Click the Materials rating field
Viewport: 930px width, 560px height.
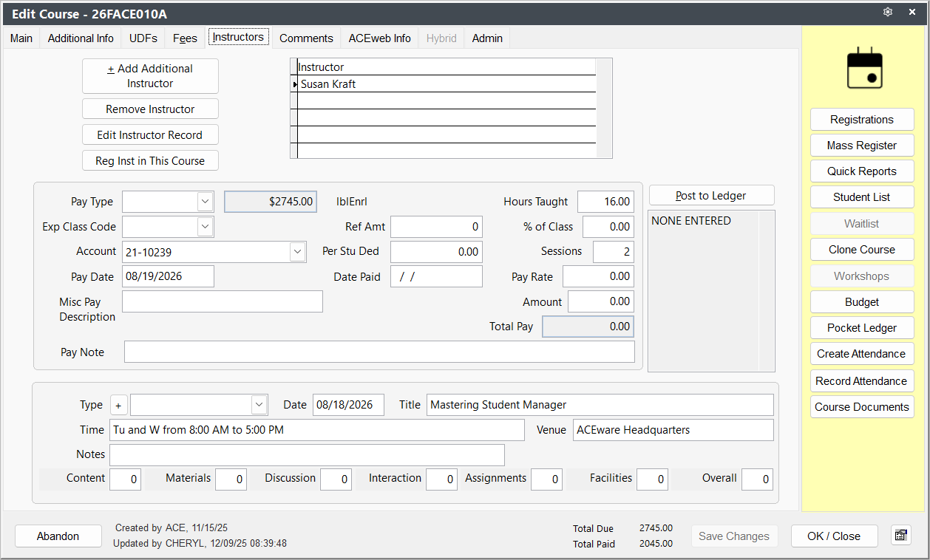pos(231,479)
